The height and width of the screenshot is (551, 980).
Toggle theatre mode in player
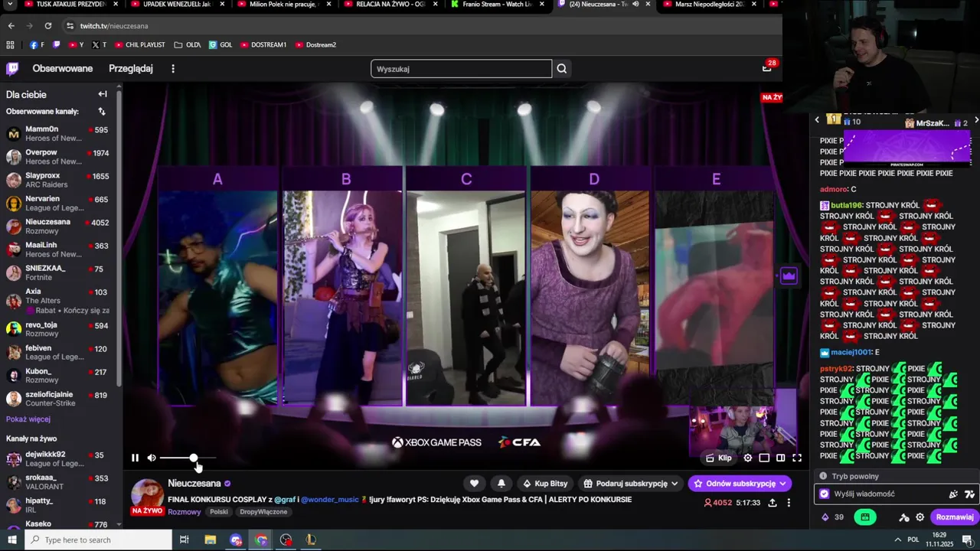[x=764, y=458]
